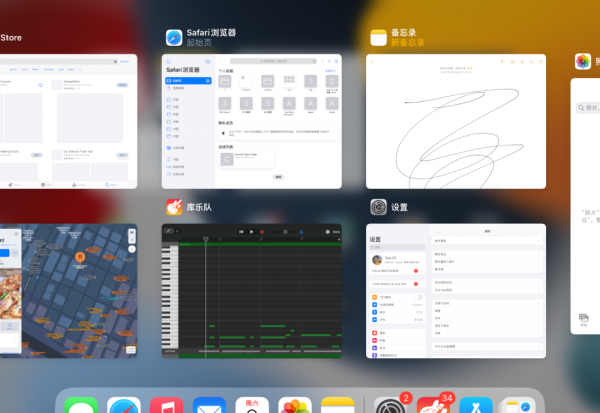
Task: Click the Settings search field
Action: click(397, 247)
